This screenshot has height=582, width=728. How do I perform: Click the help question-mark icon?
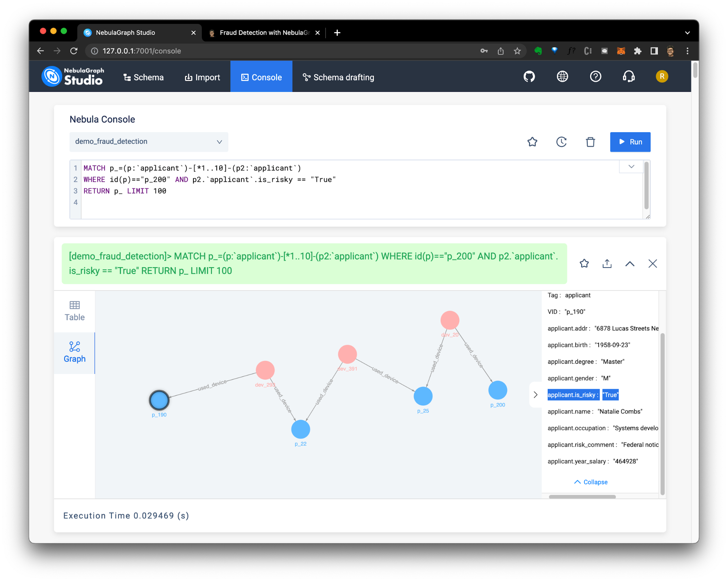pos(595,77)
